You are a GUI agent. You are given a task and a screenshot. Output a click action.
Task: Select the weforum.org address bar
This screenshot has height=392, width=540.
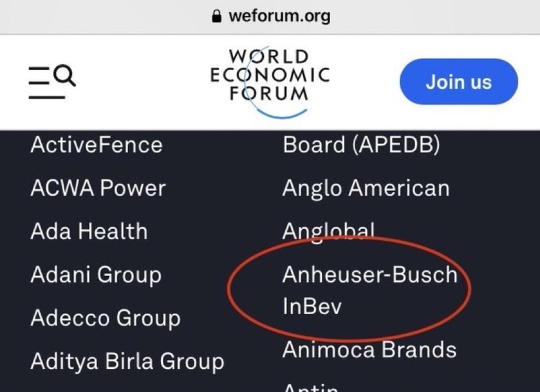[270, 17]
